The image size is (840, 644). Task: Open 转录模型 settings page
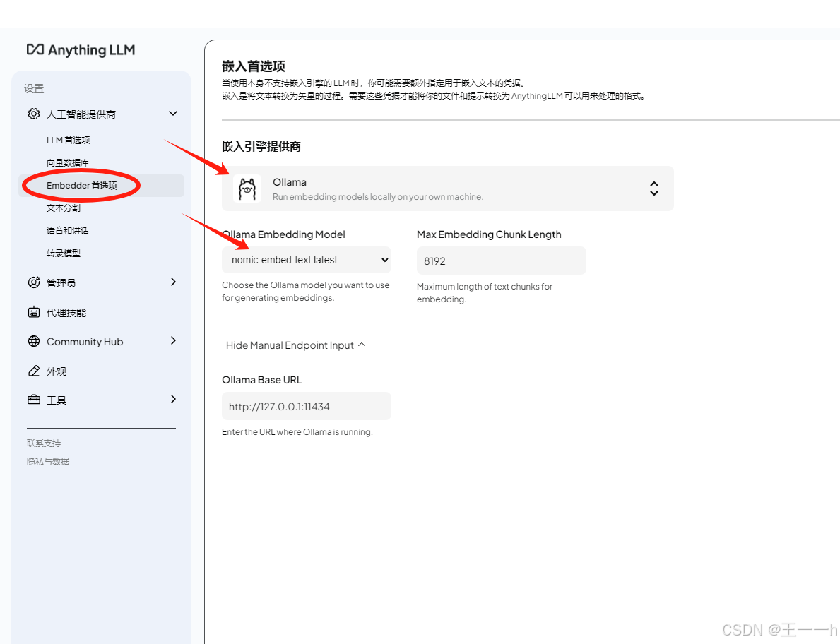[63, 253]
